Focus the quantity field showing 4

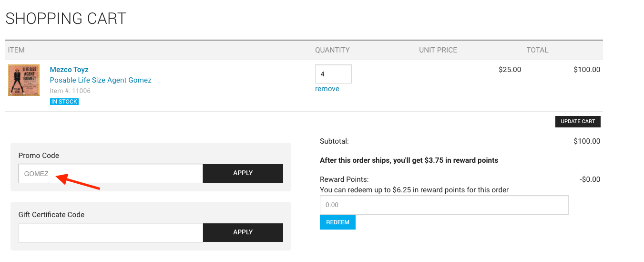pos(333,74)
